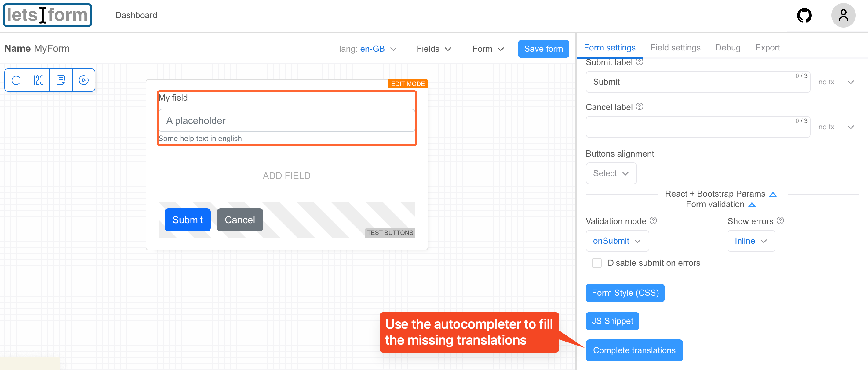
Task: Click the A placeholder text input
Action: tap(287, 120)
